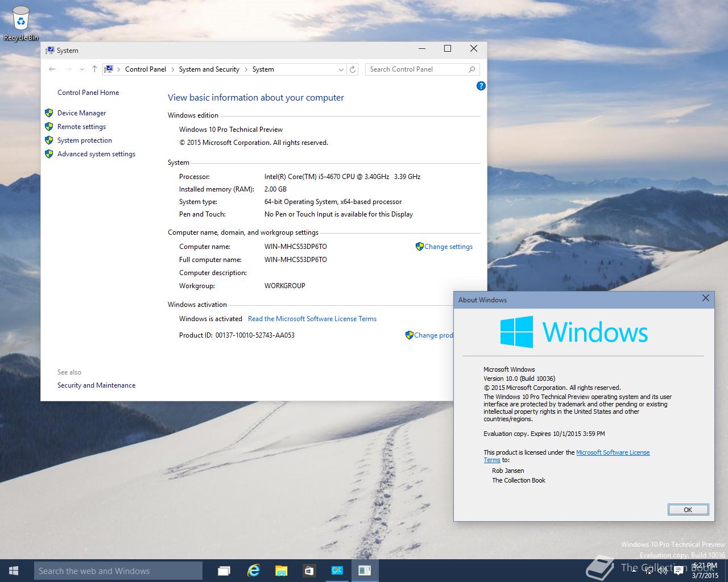Image resolution: width=728 pixels, height=582 pixels.
Task: Click processor value Intel Core i5-4670
Action: (342, 177)
